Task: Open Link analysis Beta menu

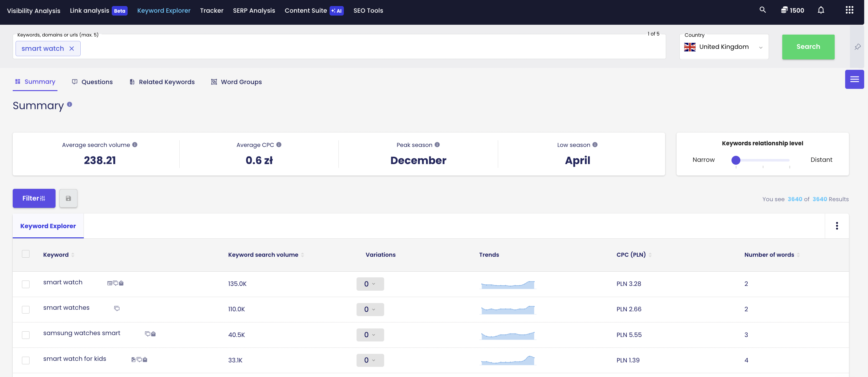Action: coord(99,10)
